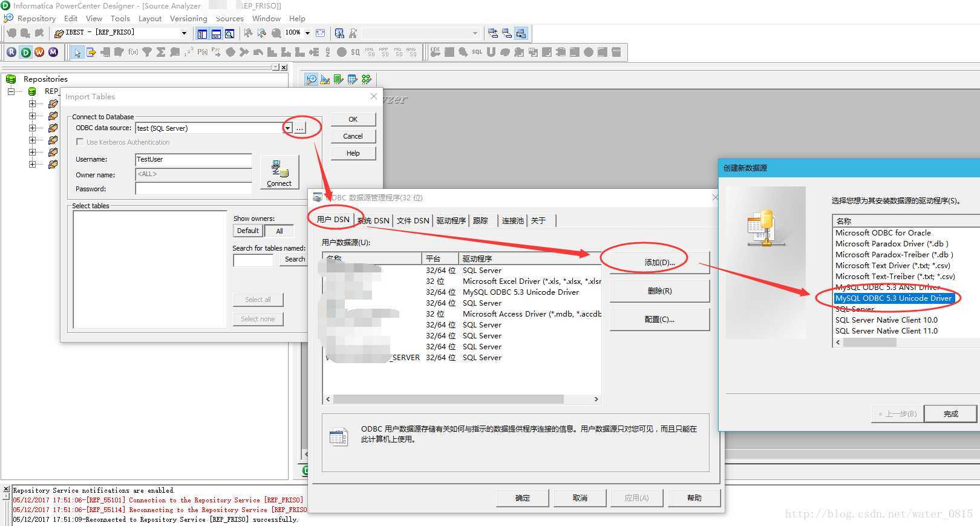Open the Versioning menu
980x526 pixels.
[188, 19]
